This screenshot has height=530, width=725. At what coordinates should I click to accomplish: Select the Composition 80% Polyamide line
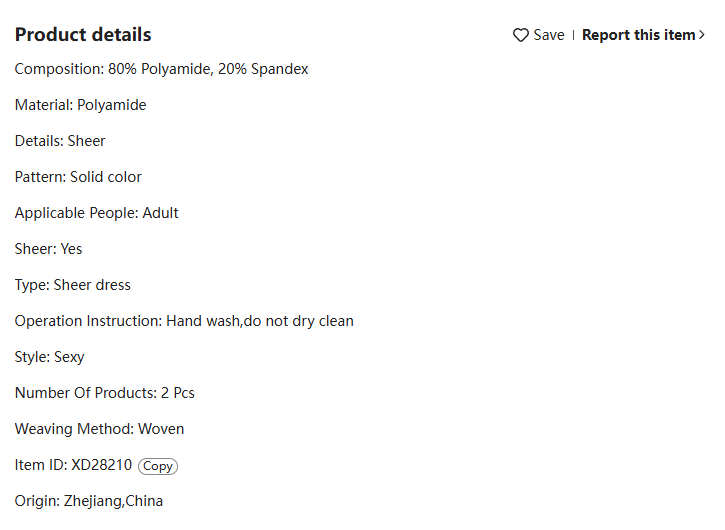(161, 69)
